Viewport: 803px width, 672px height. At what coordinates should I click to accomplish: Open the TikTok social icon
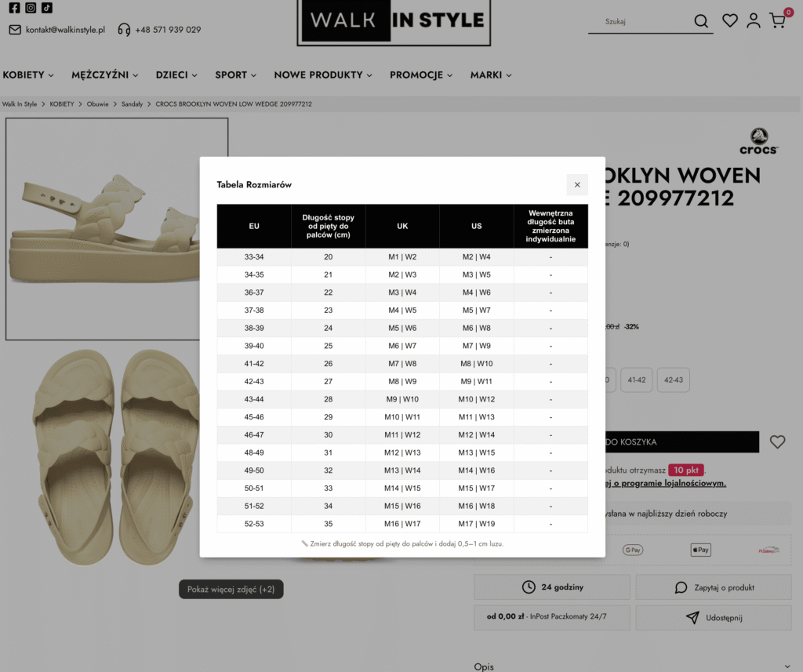pos(47,8)
